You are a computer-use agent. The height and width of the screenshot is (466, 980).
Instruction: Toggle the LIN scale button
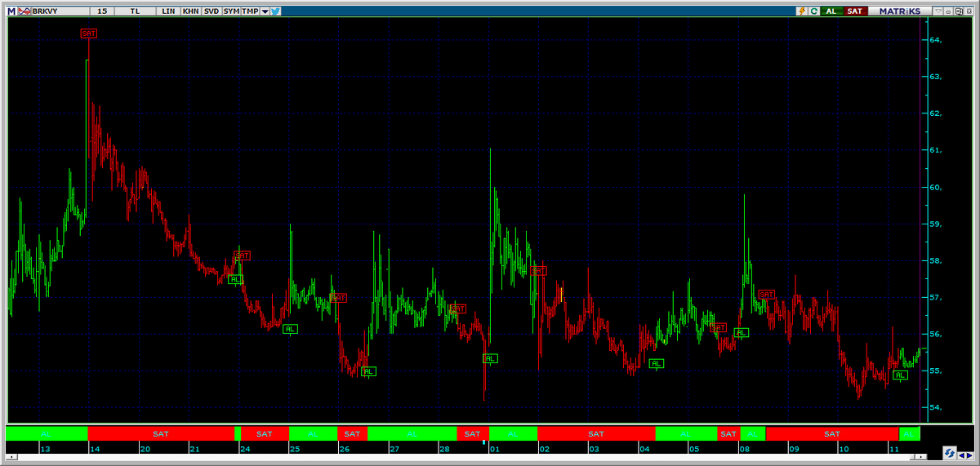pos(168,11)
